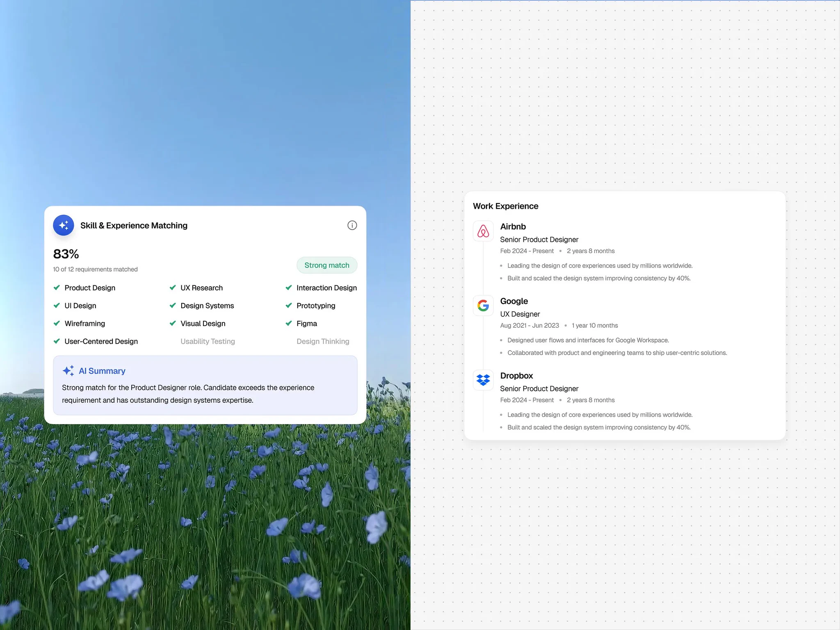Click the sparkle icon beside AI Summary
This screenshot has width=840, height=630.
(x=68, y=371)
